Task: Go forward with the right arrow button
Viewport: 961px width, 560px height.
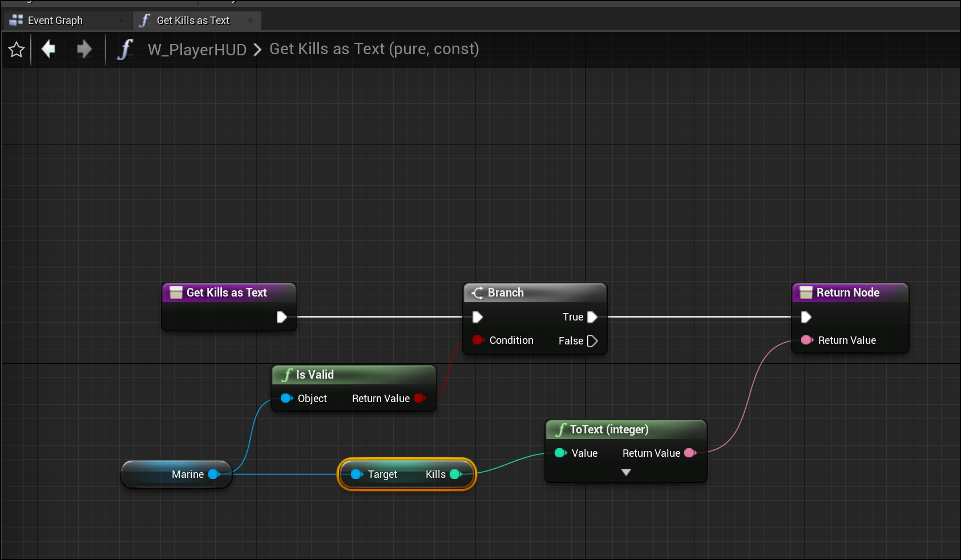Action: pos(84,49)
